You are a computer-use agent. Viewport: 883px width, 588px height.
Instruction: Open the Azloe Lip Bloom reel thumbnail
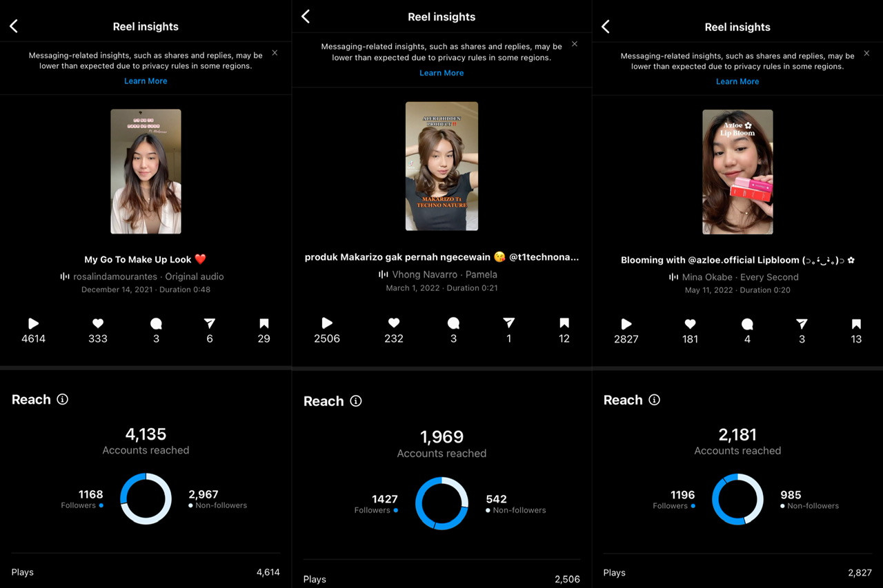click(737, 172)
